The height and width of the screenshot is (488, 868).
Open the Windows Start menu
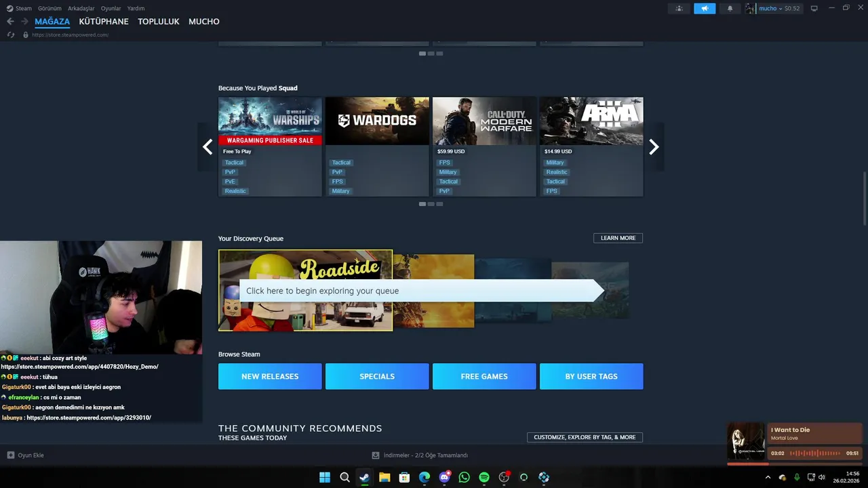[325, 477]
